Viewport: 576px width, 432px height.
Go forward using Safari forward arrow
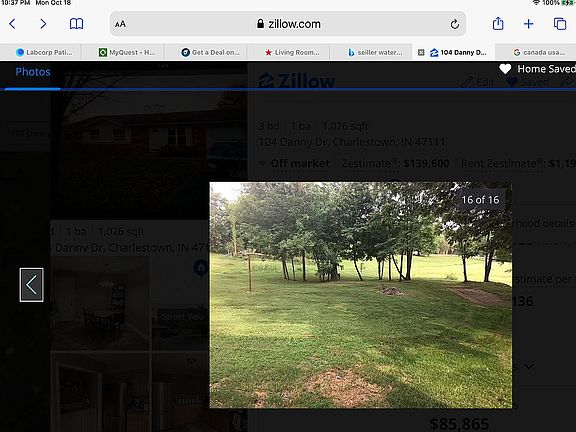coord(43,24)
